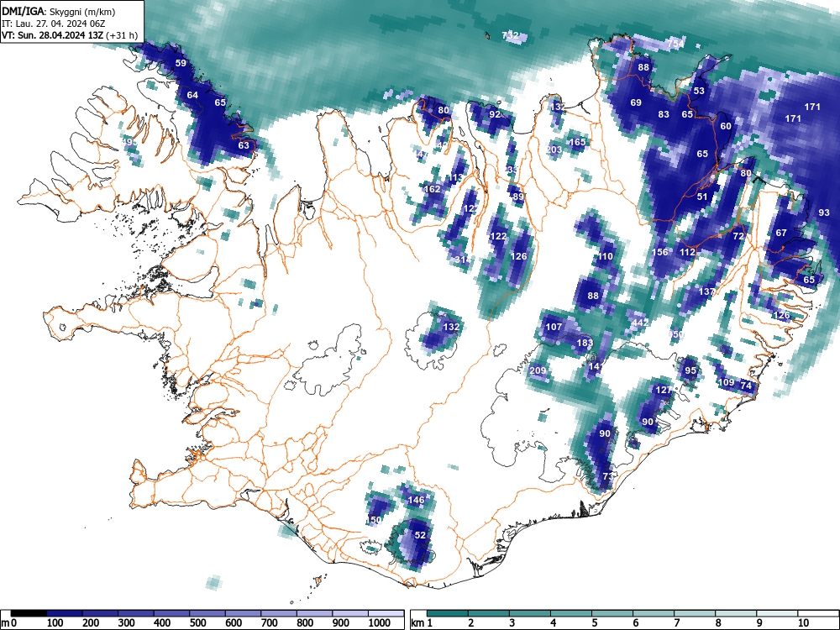Click the '110' visibility value
Image resolution: width=840 pixels, height=630 pixels.
point(606,256)
